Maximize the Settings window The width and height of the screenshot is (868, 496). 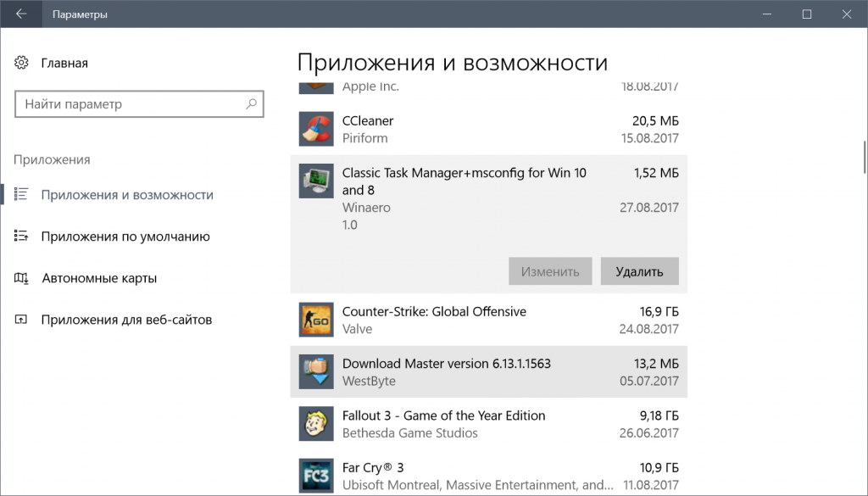point(807,14)
